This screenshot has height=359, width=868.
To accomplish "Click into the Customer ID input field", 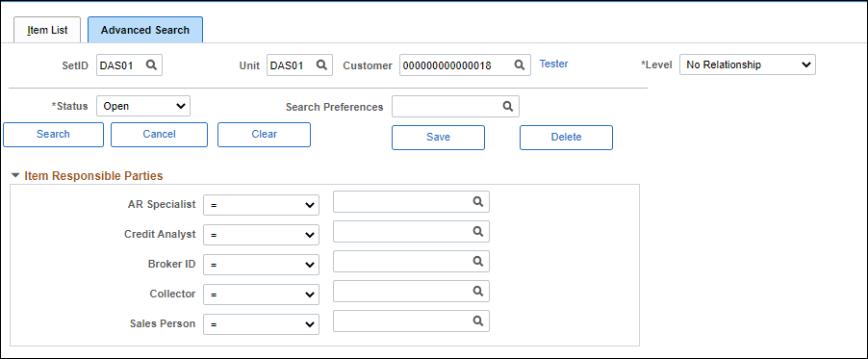I will point(456,64).
